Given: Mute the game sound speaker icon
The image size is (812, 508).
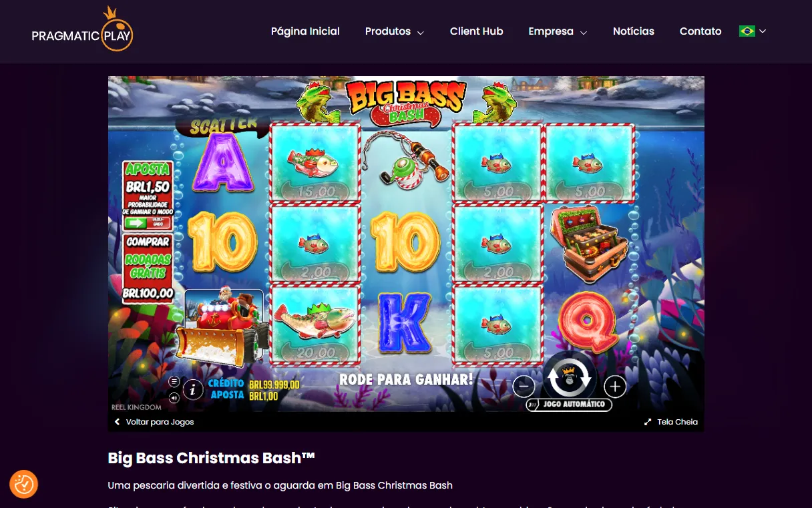Looking at the screenshot, I should pyautogui.click(x=174, y=398).
